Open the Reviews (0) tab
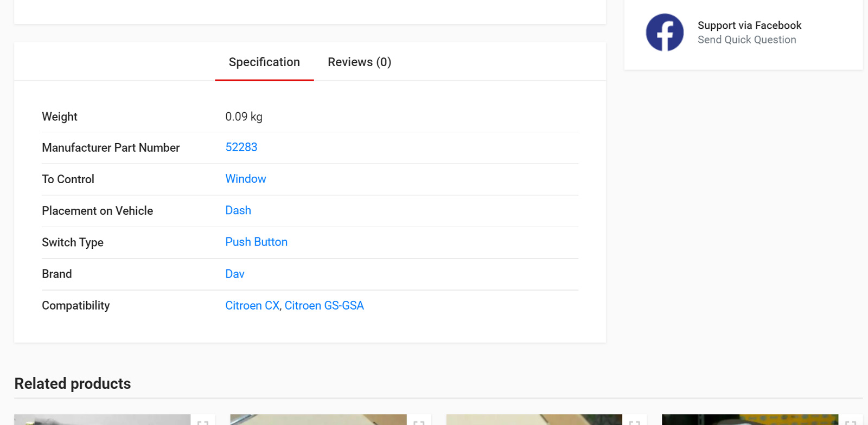 click(359, 62)
